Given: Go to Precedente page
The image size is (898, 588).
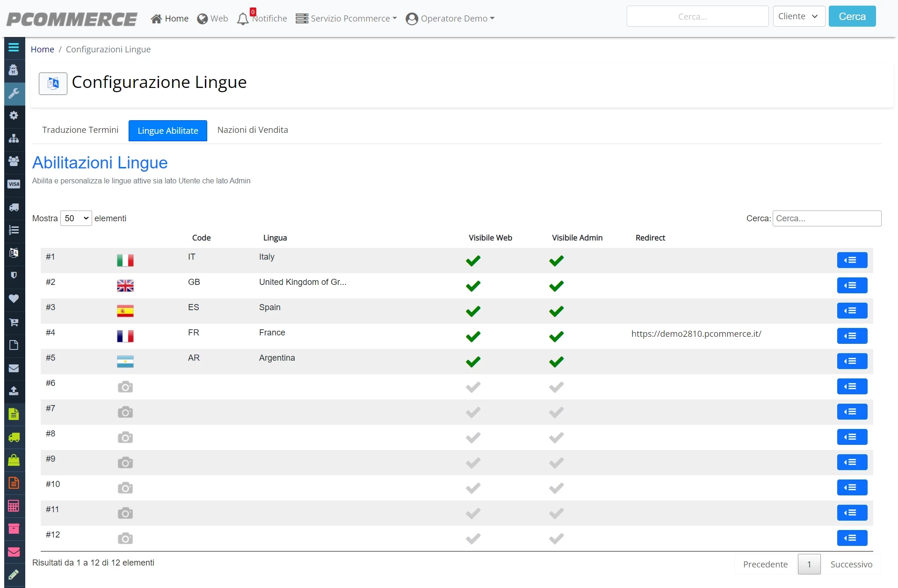Looking at the screenshot, I should point(765,564).
